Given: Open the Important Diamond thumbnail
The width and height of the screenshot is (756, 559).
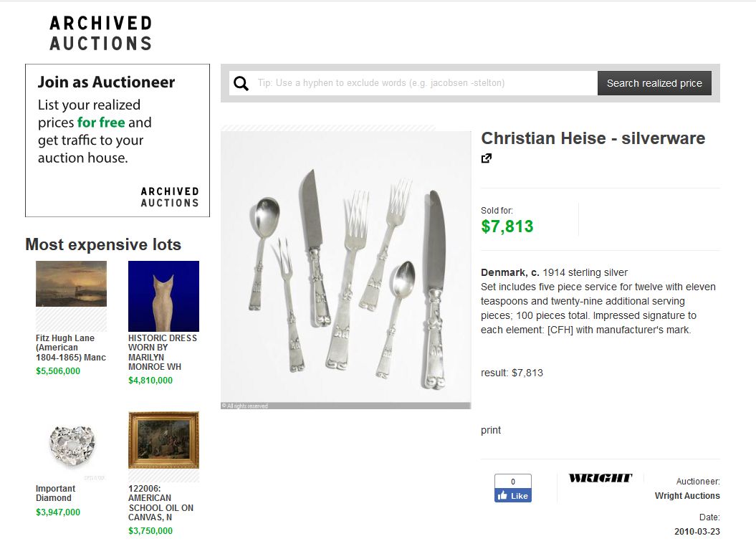Looking at the screenshot, I should (72, 446).
